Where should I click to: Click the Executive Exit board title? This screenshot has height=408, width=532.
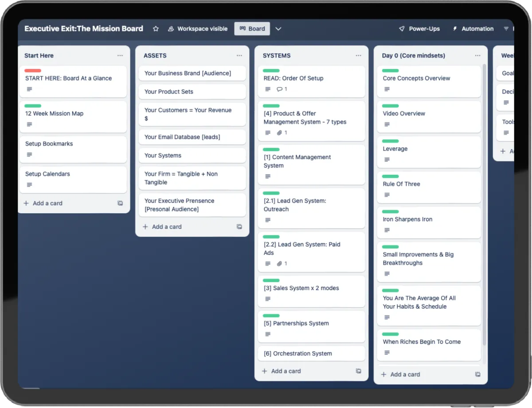84,29
